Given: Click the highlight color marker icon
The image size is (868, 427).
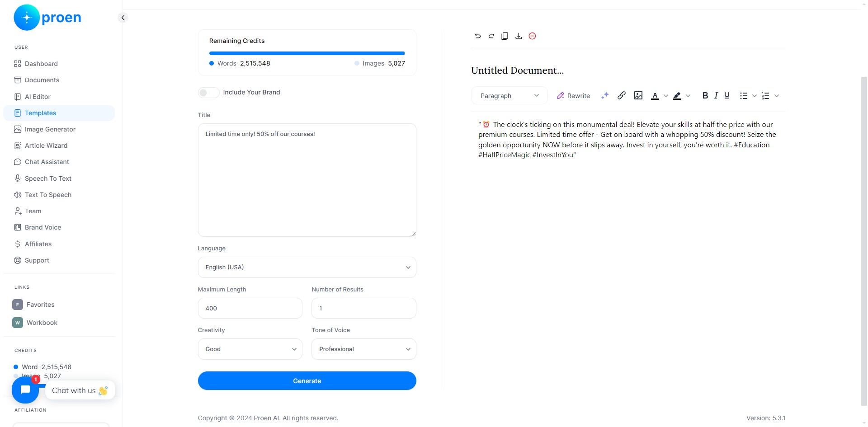Looking at the screenshot, I should click(677, 96).
